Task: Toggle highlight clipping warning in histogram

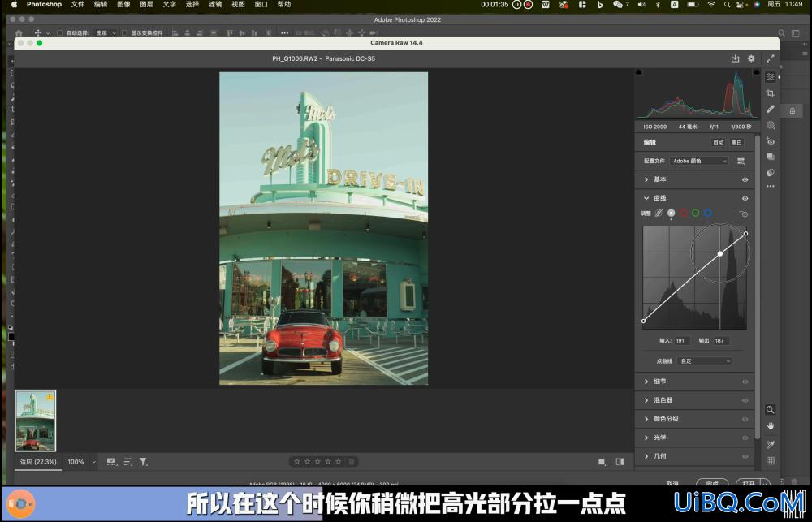Action: [757, 72]
